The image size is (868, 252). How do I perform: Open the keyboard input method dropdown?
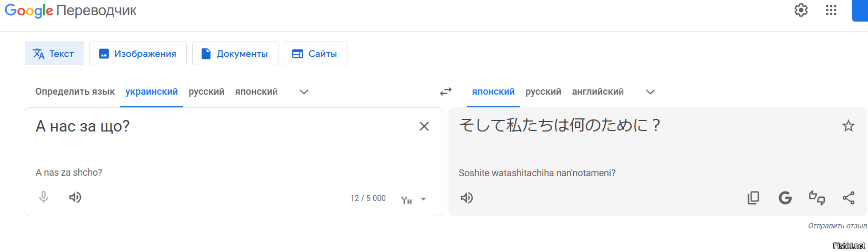click(x=423, y=199)
